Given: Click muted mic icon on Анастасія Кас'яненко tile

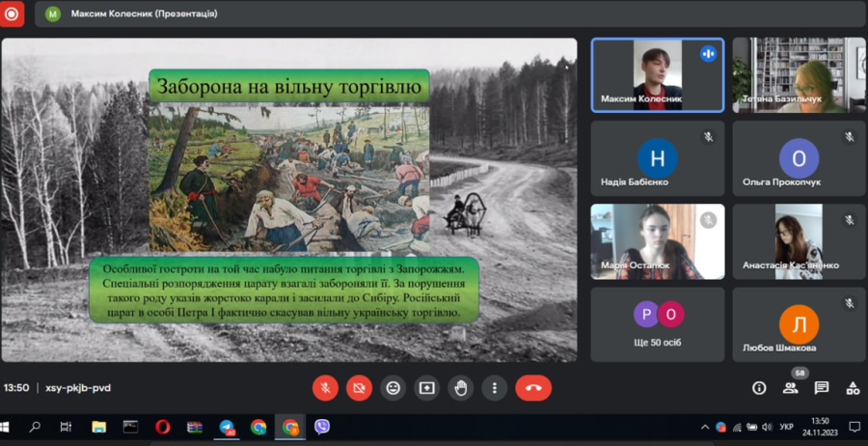Looking at the screenshot, I should [849, 220].
